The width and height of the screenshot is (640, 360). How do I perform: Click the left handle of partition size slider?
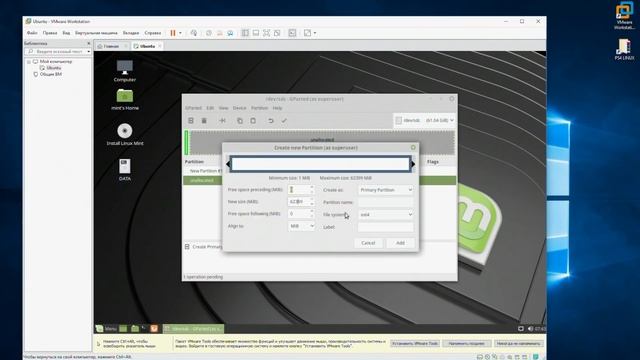[x=228, y=164]
